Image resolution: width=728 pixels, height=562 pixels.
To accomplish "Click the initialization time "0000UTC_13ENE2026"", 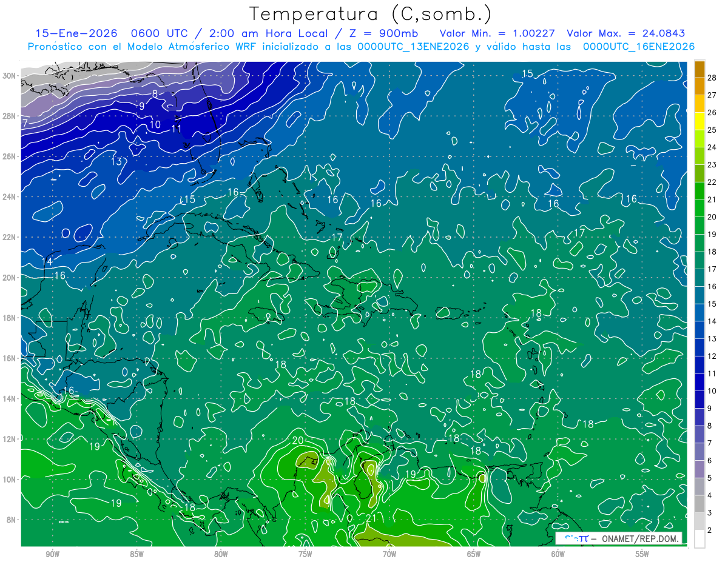I will [413, 47].
